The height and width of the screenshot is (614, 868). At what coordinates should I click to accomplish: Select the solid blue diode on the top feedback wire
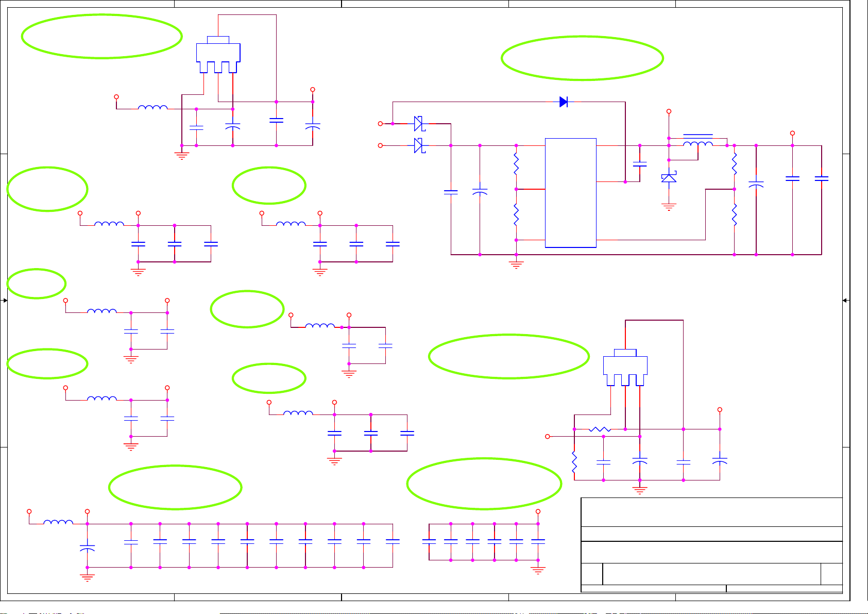point(564,102)
